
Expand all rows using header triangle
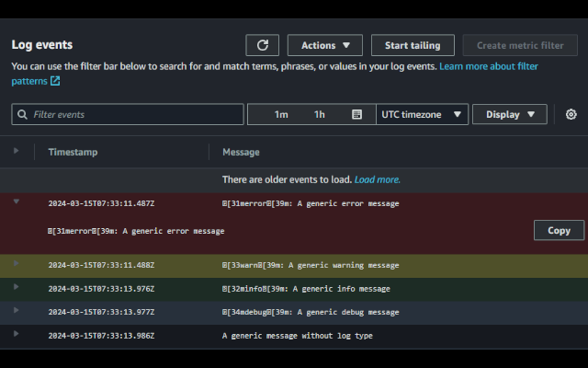[x=17, y=151]
